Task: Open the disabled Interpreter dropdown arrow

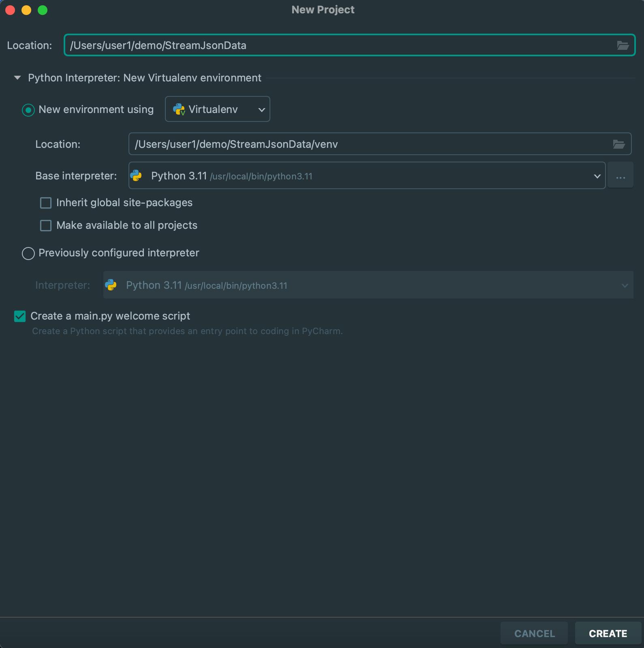Action: click(x=625, y=286)
